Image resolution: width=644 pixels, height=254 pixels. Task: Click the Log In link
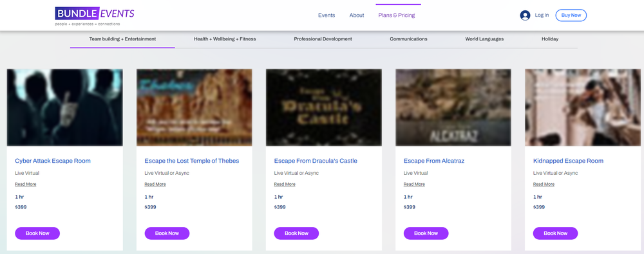(542, 15)
